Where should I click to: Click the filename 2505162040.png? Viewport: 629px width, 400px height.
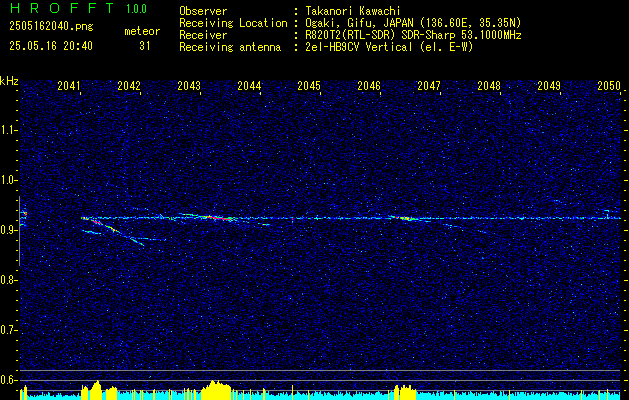tap(51, 27)
